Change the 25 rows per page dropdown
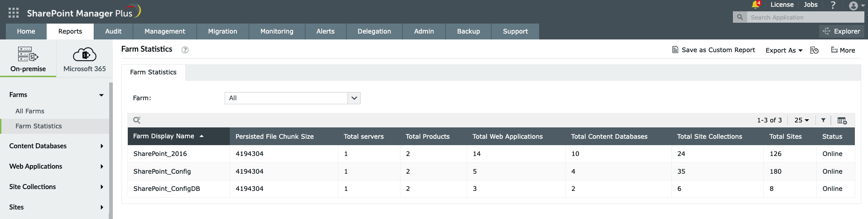 801,120
